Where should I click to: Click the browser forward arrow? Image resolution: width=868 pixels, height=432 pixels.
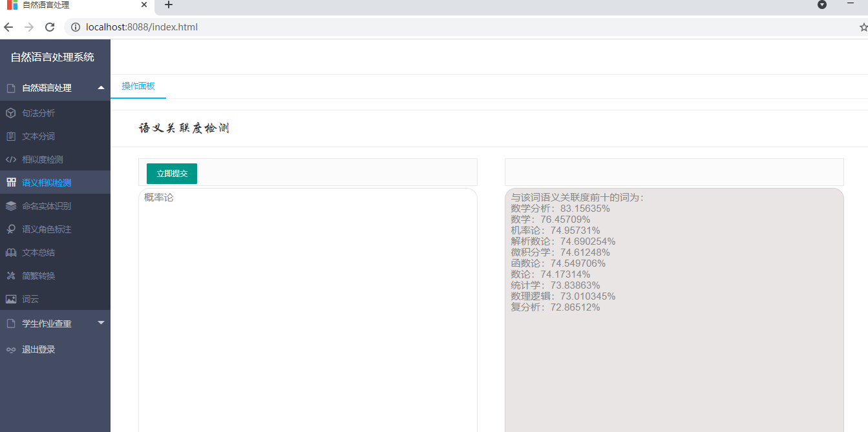click(x=28, y=27)
